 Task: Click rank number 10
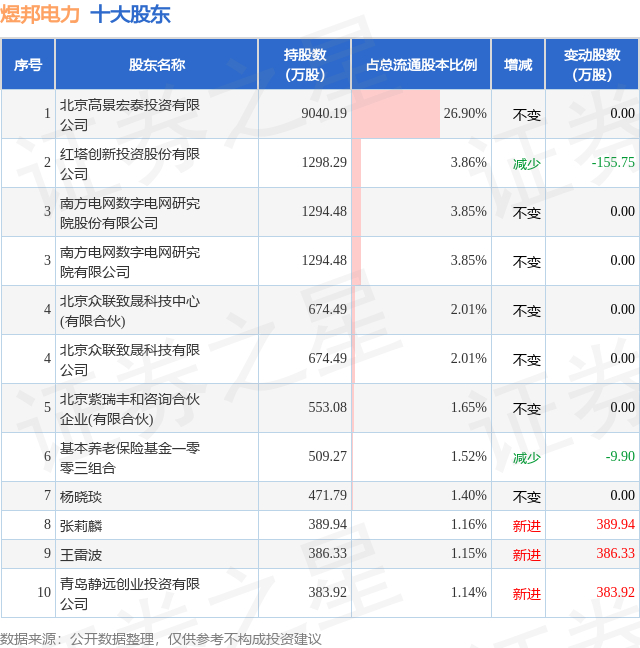(x=44, y=592)
